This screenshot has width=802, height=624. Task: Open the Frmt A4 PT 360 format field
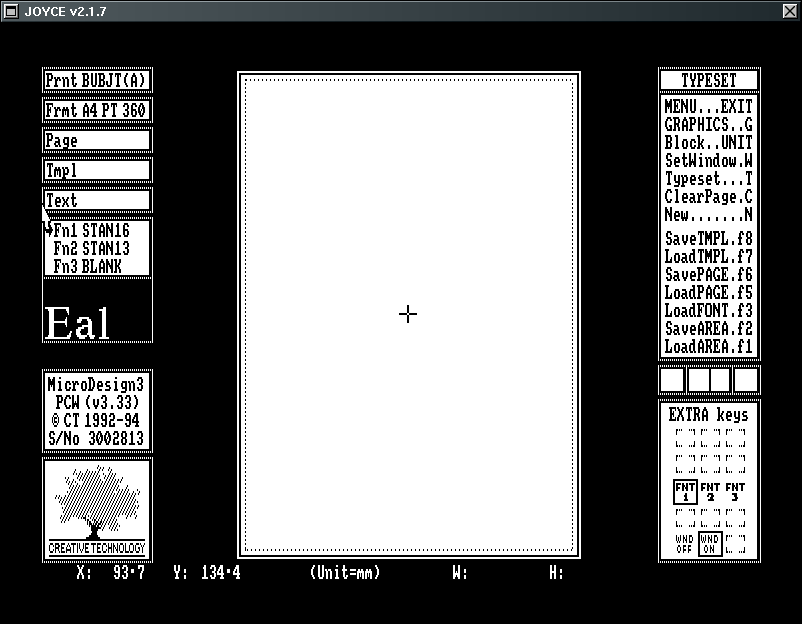pyautogui.click(x=97, y=111)
